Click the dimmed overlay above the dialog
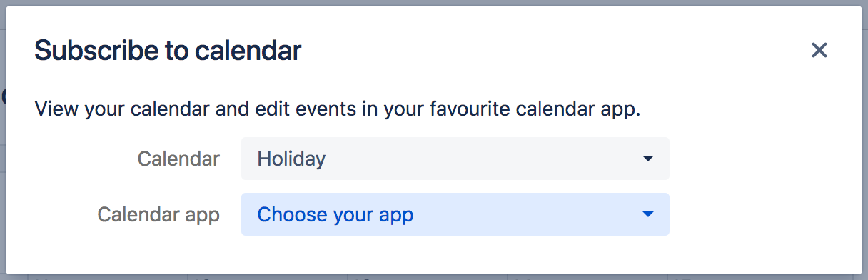Image resolution: width=868 pixels, height=280 pixels. [434, 2]
